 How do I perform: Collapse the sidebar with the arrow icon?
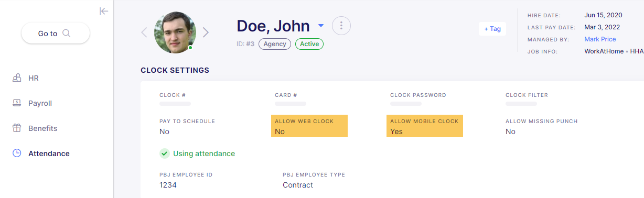[104, 11]
